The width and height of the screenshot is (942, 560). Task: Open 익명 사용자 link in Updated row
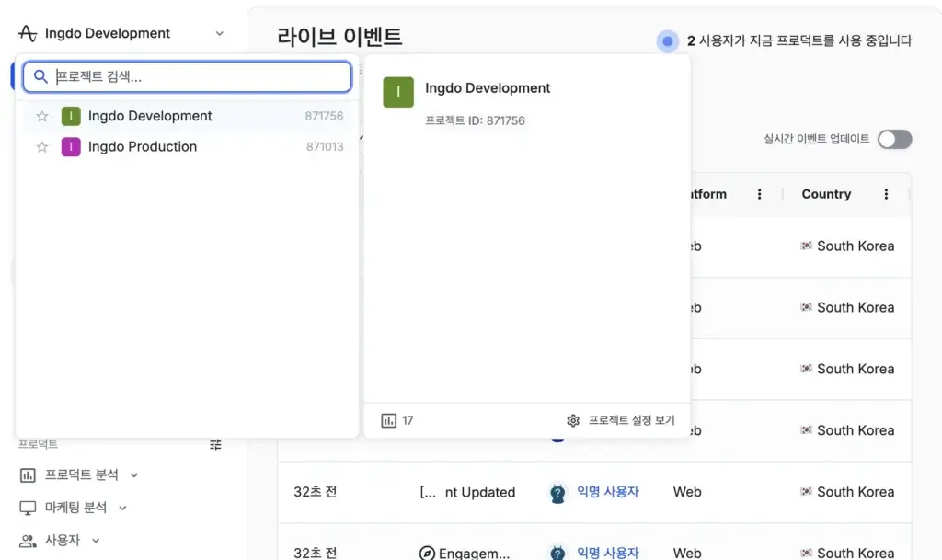pyautogui.click(x=607, y=492)
